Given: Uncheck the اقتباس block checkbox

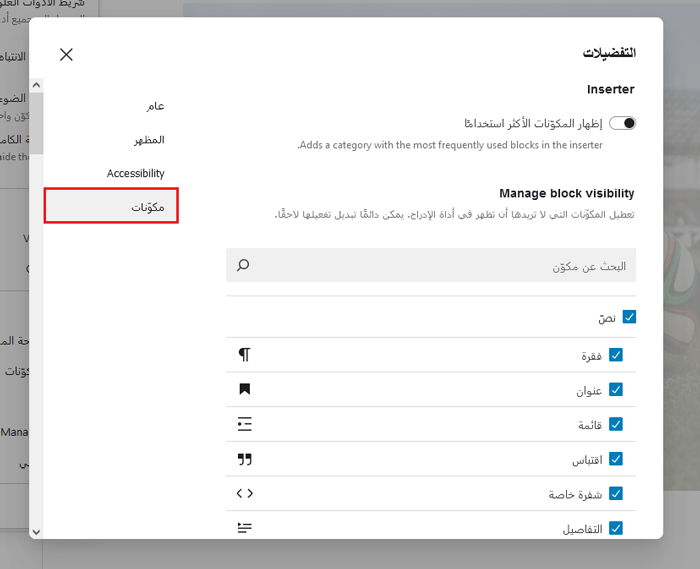Looking at the screenshot, I should point(616,459).
